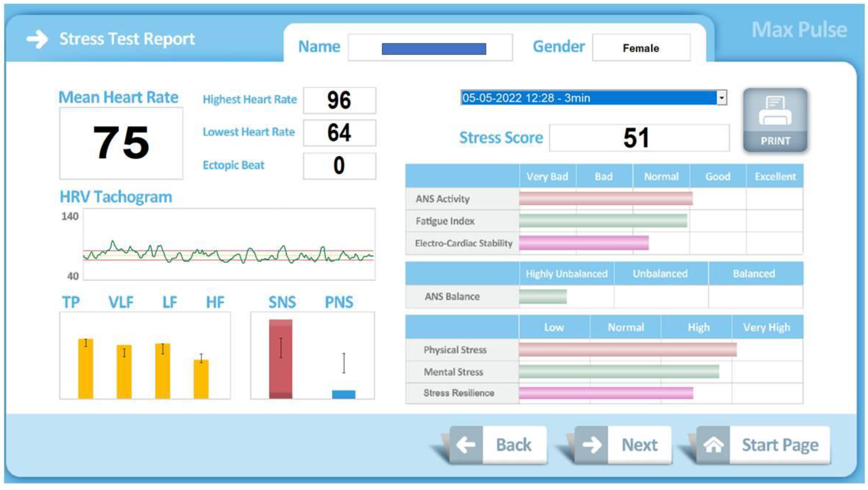Click into the Name input field
Image resolution: width=868 pixels, height=490 pixels.
430,48
